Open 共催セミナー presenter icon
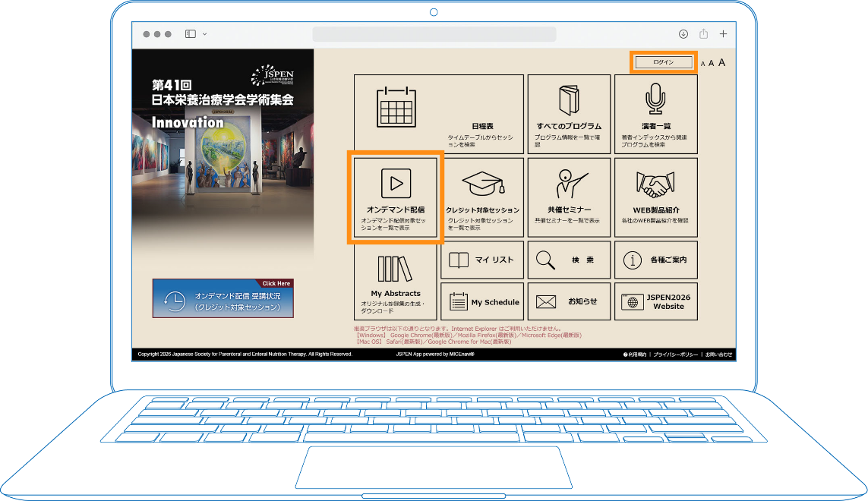The image size is (868, 501). [569, 184]
